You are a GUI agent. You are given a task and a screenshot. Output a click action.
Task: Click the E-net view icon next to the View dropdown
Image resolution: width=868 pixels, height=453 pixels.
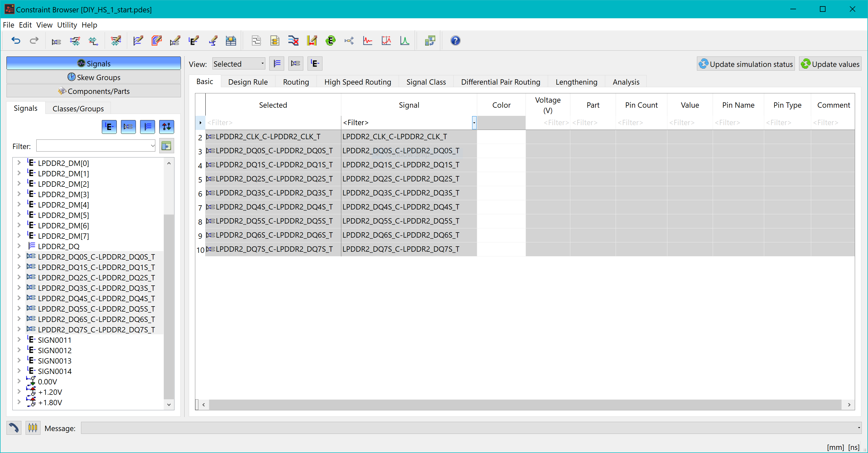[315, 64]
